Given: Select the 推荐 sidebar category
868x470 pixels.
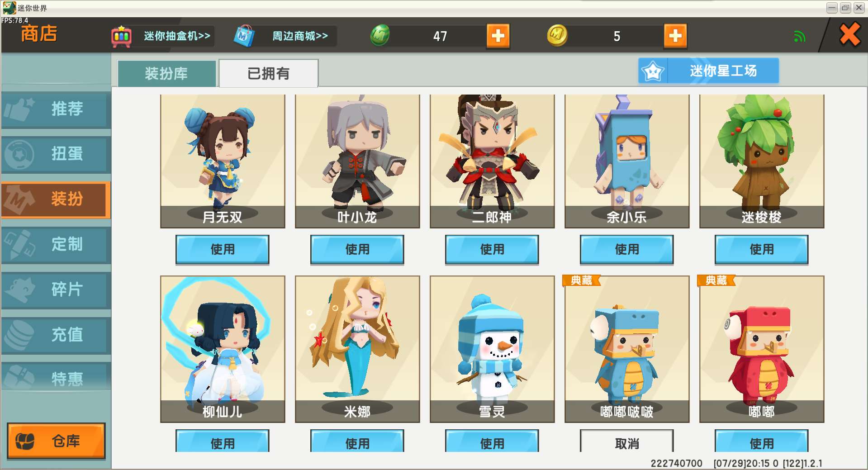Looking at the screenshot, I should coord(56,109).
